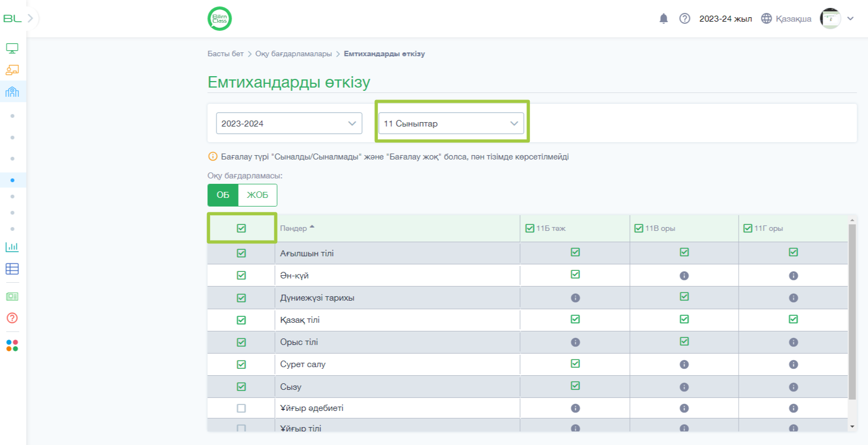Uncheck the Ағылшын тілі row checkbox

tap(241, 253)
